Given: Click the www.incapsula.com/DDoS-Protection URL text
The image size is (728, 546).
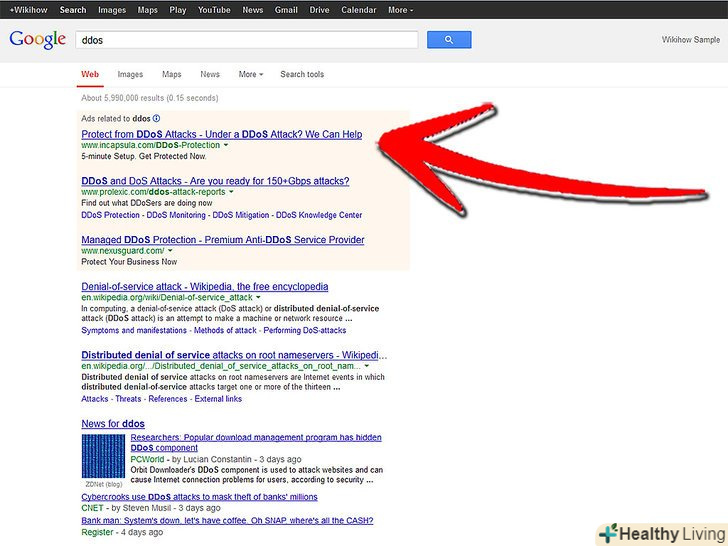Looking at the screenshot, I should (x=150, y=145).
